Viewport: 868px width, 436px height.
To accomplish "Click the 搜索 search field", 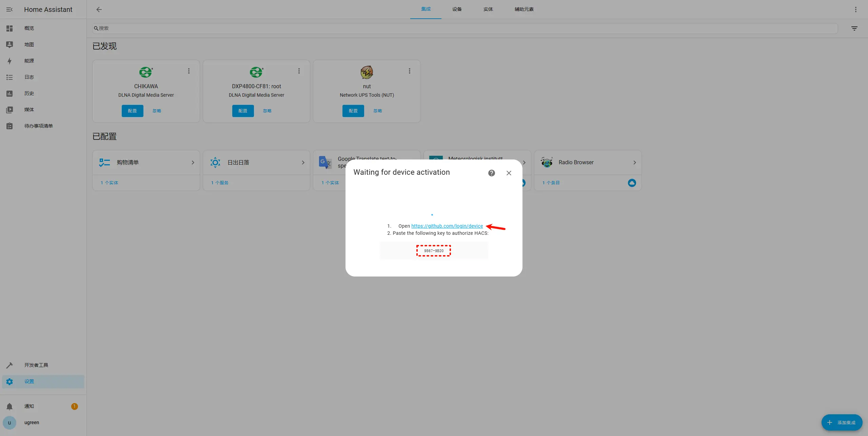I will click(x=465, y=29).
